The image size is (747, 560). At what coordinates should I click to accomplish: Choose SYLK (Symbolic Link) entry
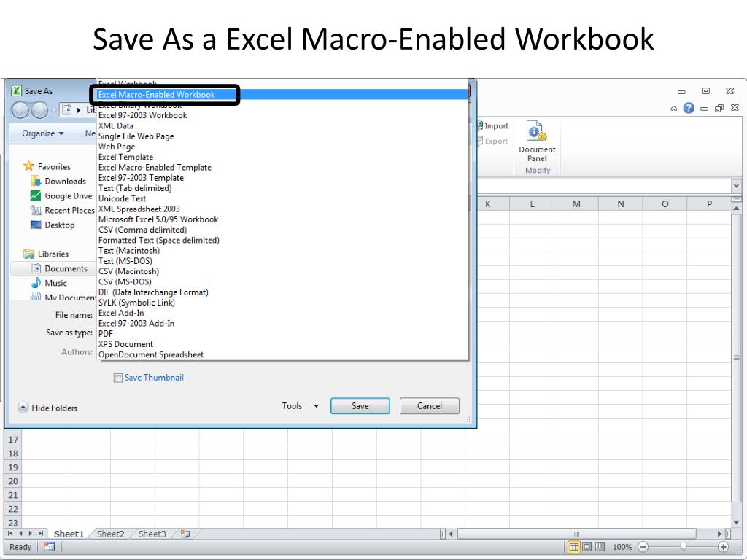[x=282, y=303]
